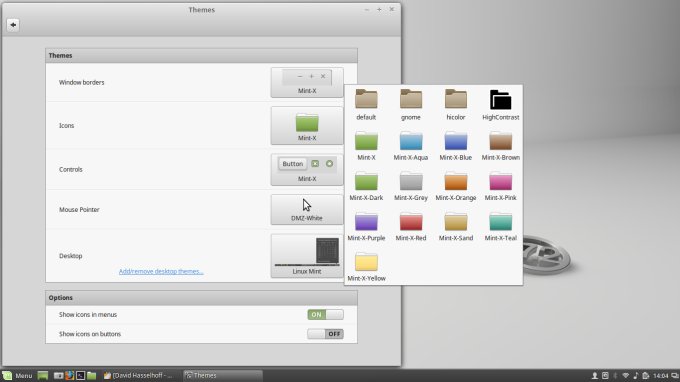Open the Controls theme chooser
The image size is (680, 382).
click(x=307, y=170)
